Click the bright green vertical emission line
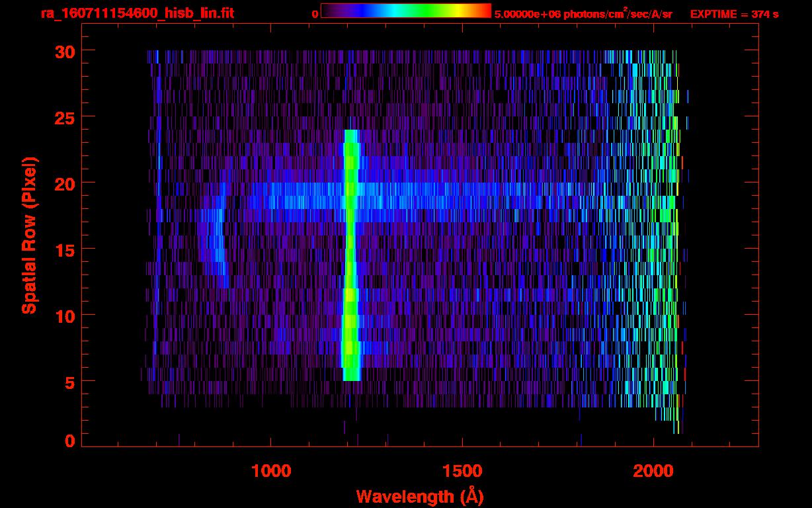 pos(350,255)
